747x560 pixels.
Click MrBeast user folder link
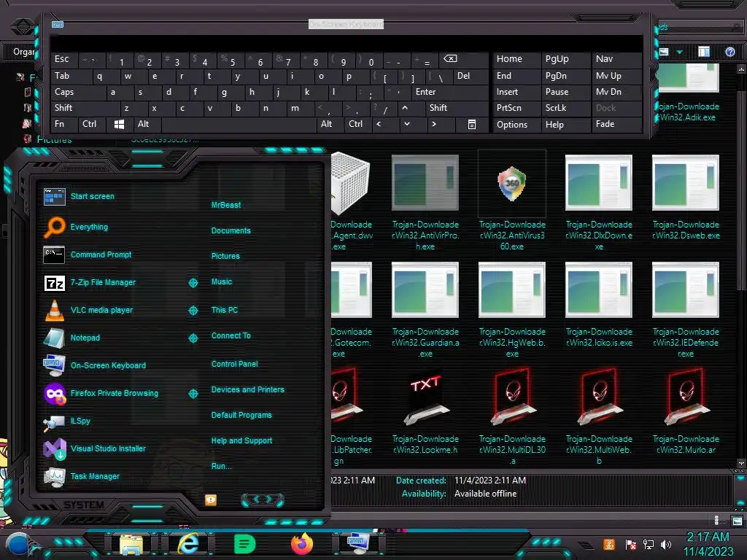(x=226, y=205)
